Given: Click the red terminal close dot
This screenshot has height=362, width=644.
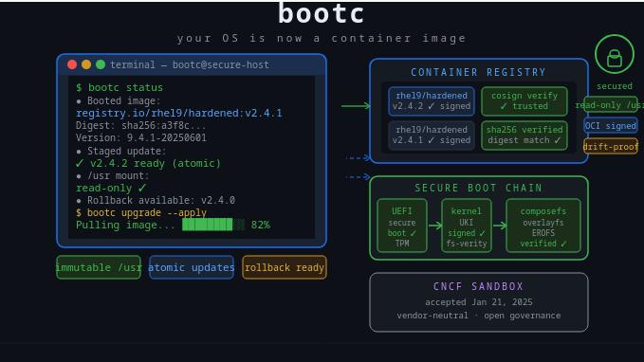Looking at the screenshot, I should click(72, 64).
